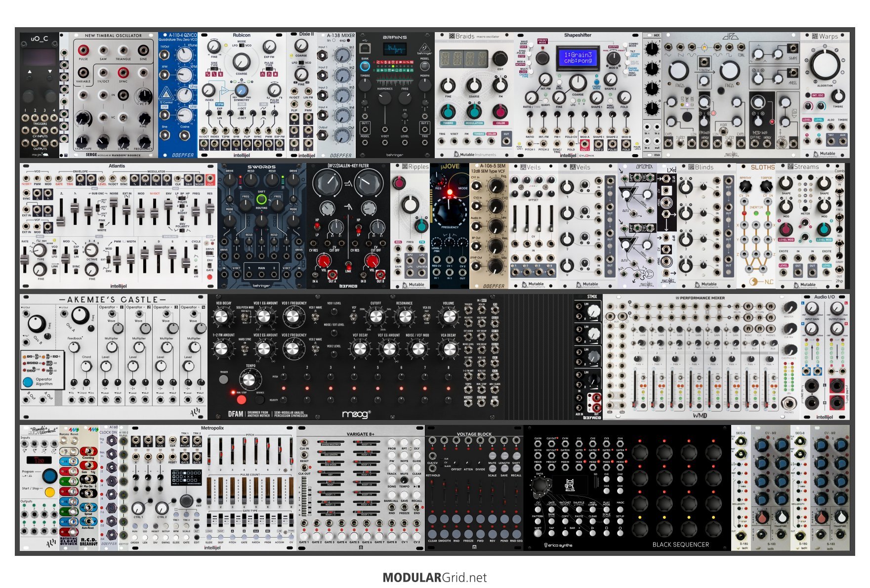This screenshot has width=870, height=588.
Task: Click the DFAM CUTOFF knob
Action: click(376, 317)
